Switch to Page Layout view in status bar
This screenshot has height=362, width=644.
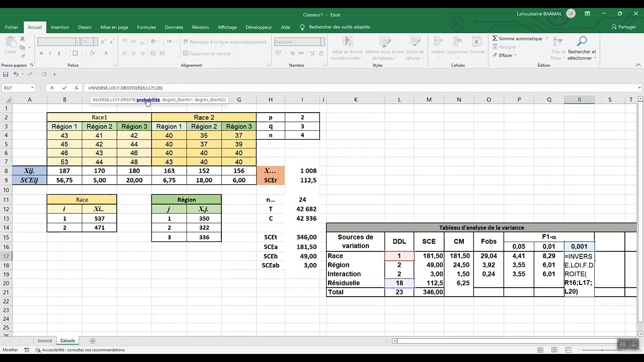pos(554,350)
